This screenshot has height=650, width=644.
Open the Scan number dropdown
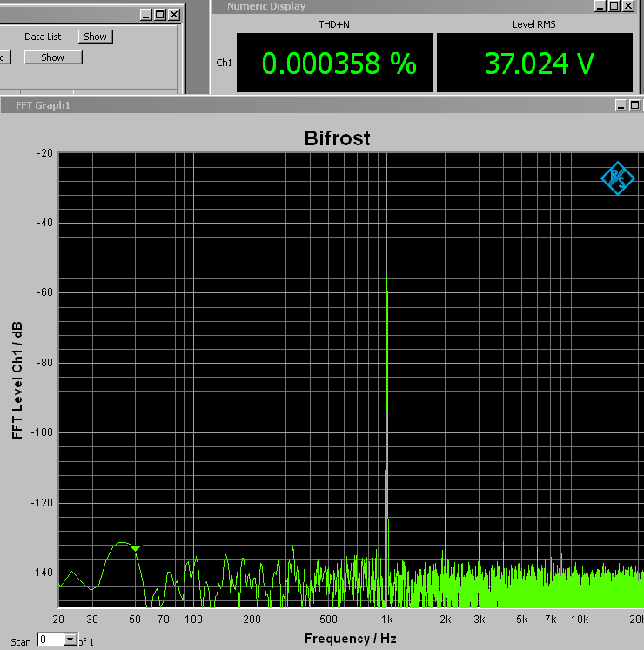tap(70, 640)
